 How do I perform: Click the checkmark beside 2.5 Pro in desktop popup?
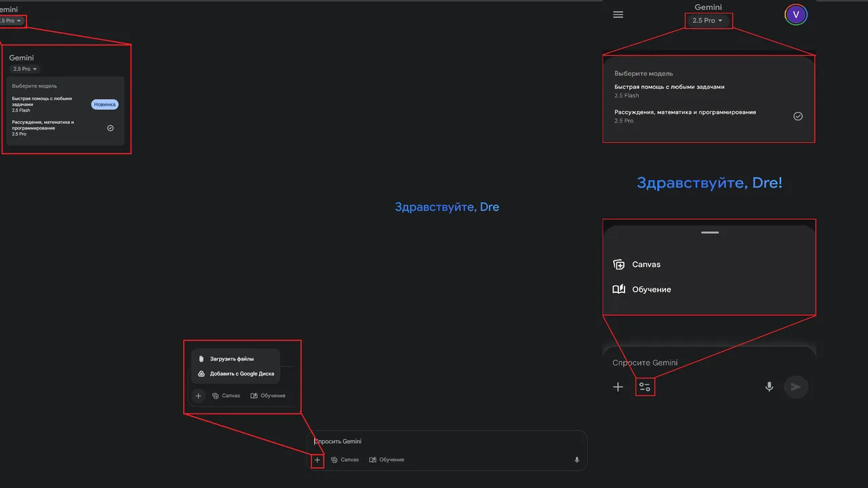[x=111, y=127]
